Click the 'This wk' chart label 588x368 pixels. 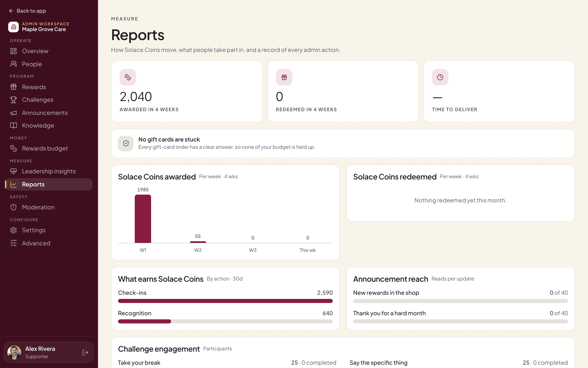(x=307, y=250)
